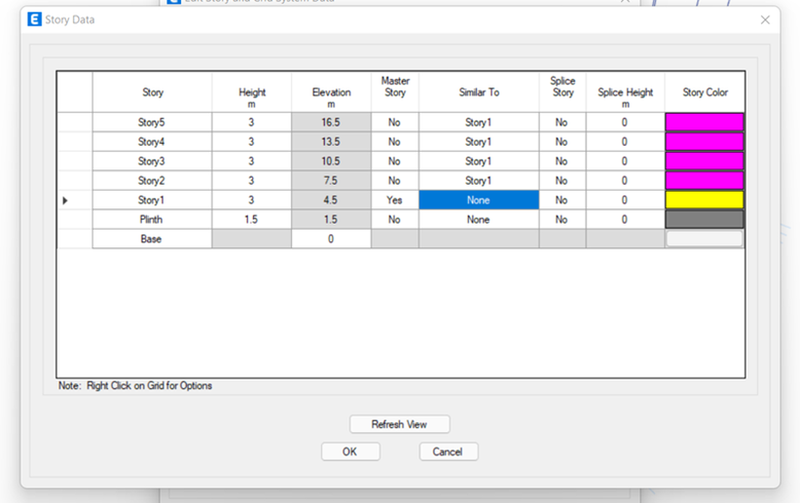The width and height of the screenshot is (800, 503).
Task: Click the row selector arrow beside Story1
Action: coord(65,200)
